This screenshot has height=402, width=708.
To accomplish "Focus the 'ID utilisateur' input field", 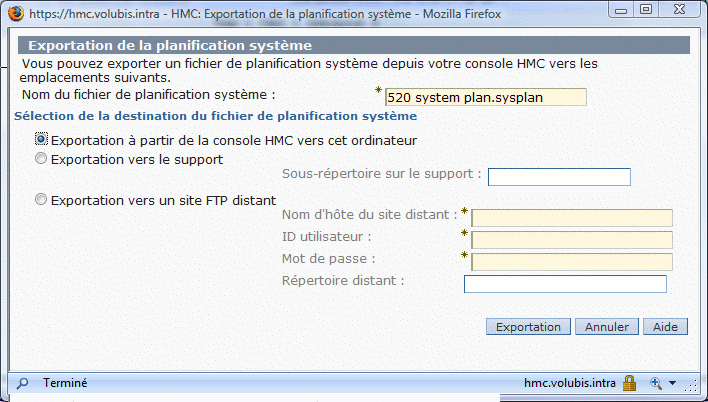I will coord(572,240).
